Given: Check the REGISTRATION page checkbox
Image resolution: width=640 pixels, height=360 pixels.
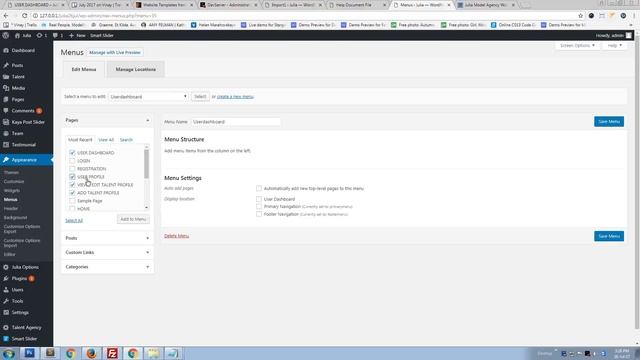Looking at the screenshot, I should 72,169.
